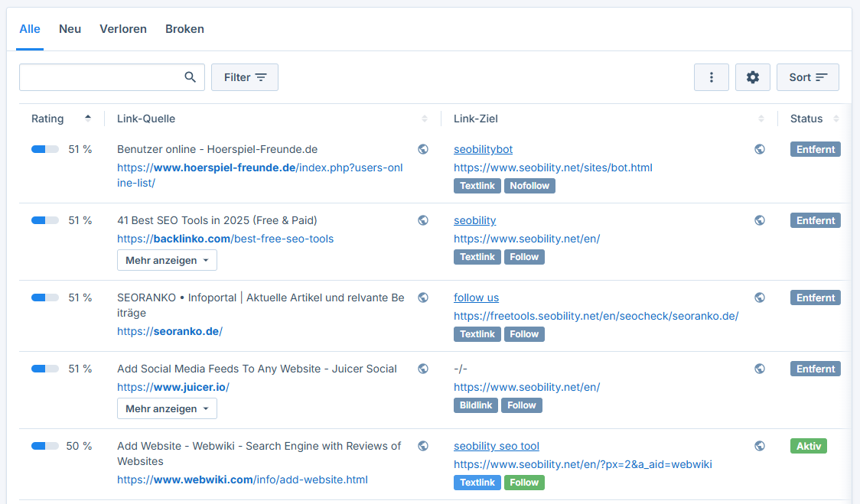Expand Mehr anzeigen under backlinko.com
The width and height of the screenshot is (860, 504).
168,261
